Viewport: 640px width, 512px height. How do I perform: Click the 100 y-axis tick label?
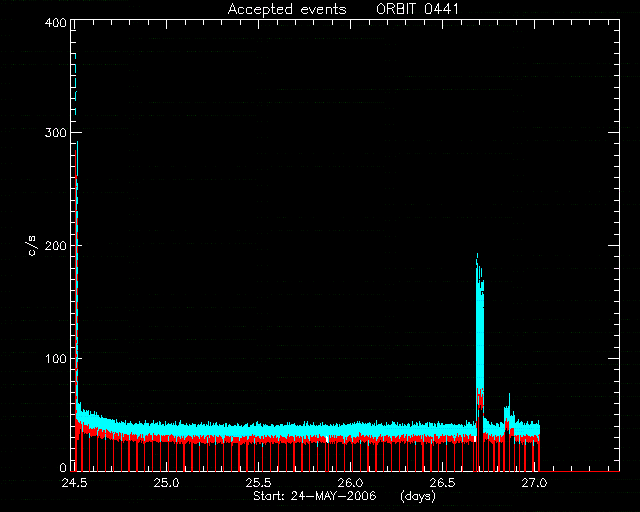coord(56,358)
